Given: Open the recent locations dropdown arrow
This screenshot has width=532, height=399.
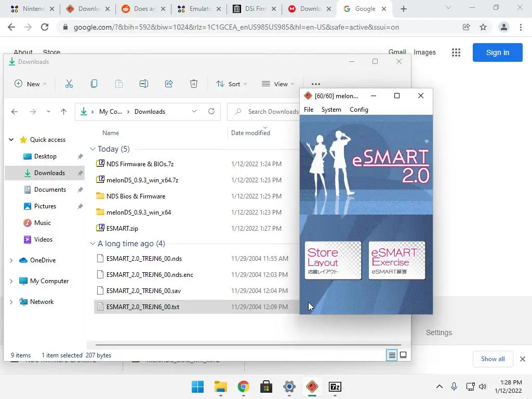Looking at the screenshot, I should point(48,112).
